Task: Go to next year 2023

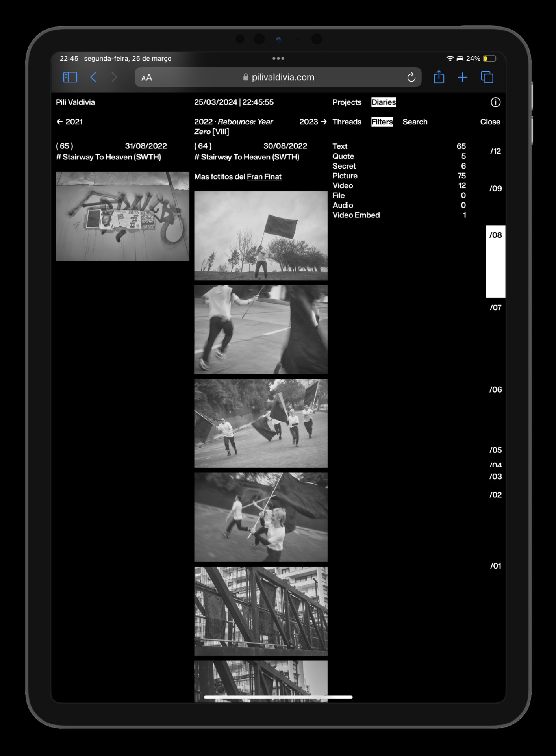Action: pyautogui.click(x=313, y=122)
